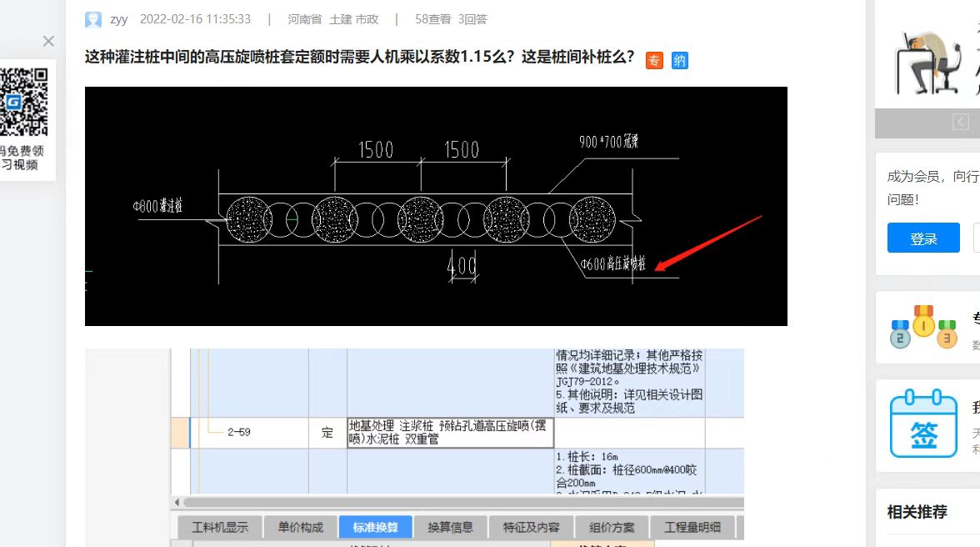
Task: Open the 换算信息 tab
Action: pos(450,527)
